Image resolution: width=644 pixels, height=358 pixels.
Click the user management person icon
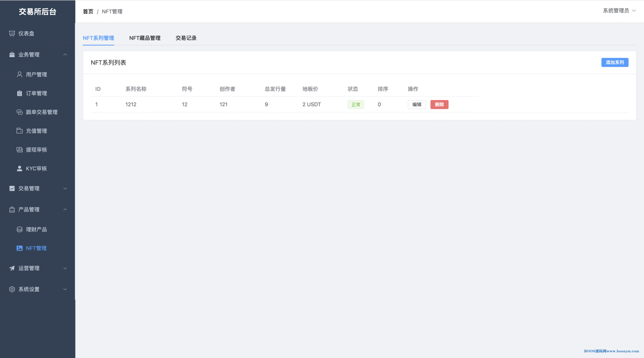pyautogui.click(x=19, y=74)
